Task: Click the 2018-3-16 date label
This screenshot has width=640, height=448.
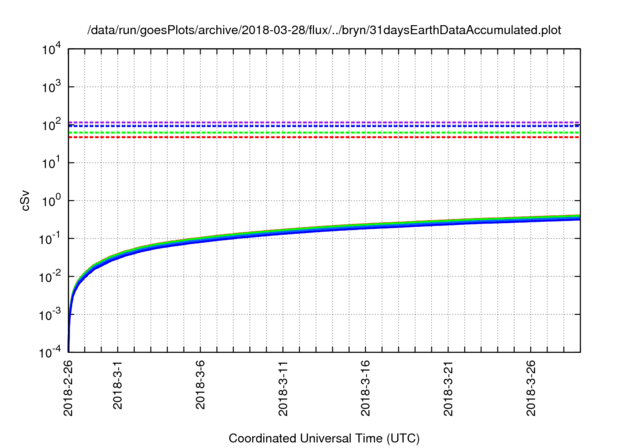Action: pos(365,388)
